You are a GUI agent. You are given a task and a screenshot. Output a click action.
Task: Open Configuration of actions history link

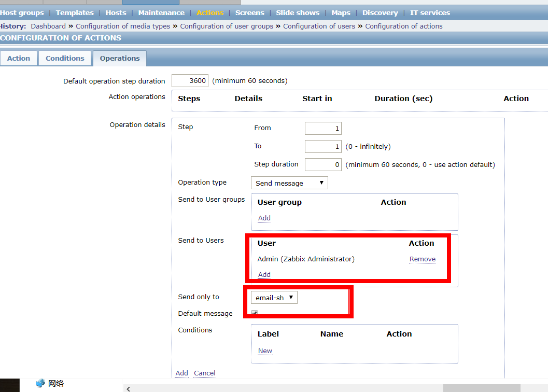point(404,26)
